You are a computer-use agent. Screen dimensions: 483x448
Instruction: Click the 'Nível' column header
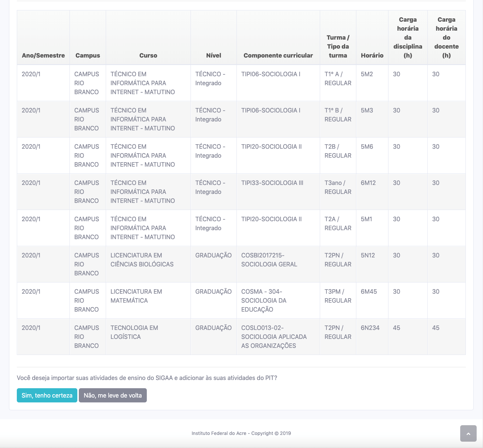(x=214, y=55)
